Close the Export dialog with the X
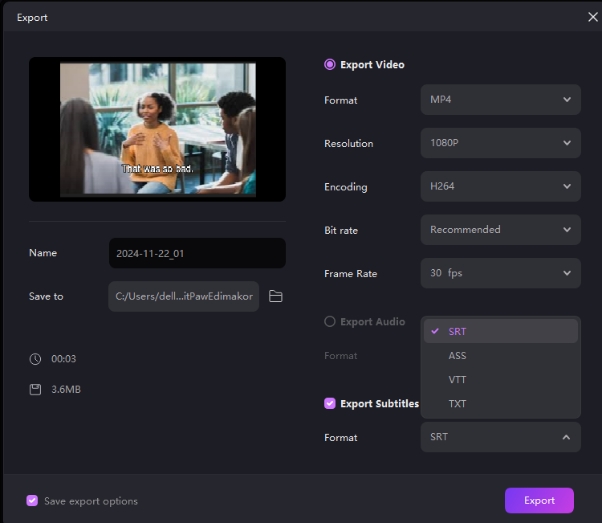This screenshot has height=523, width=602. coord(591,17)
